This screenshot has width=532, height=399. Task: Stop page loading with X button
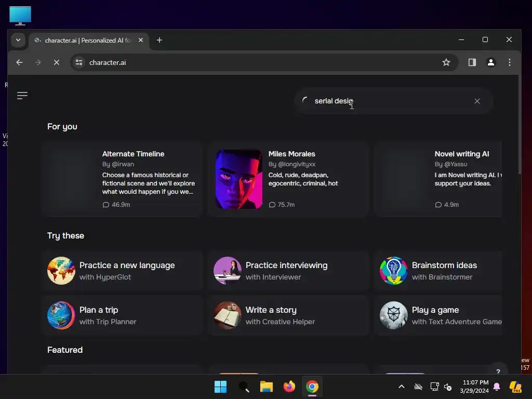tap(57, 62)
